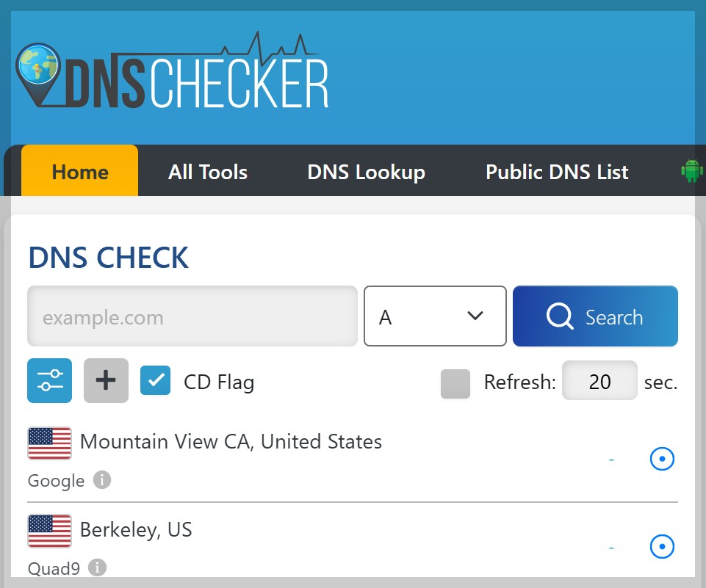
Task: Uncheck the CD Flag checkbox
Action: tap(155, 380)
